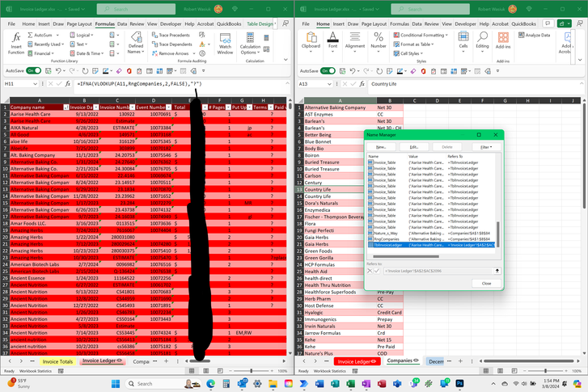The width and height of the screenshot is (588, 392).
Task: Open the Windows Start menu
Action: pyautogui.click(x=116, y=384)
